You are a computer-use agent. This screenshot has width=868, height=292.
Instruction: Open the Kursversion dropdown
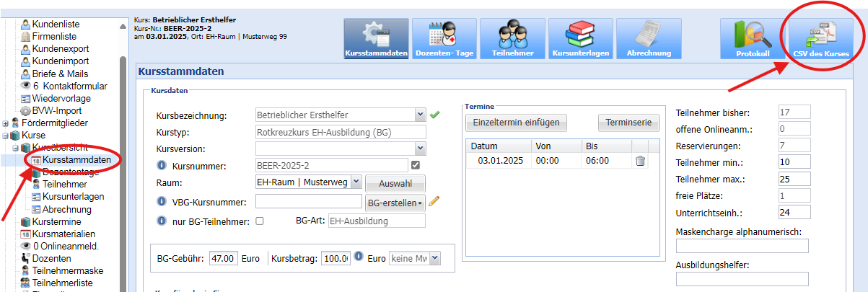420,149
